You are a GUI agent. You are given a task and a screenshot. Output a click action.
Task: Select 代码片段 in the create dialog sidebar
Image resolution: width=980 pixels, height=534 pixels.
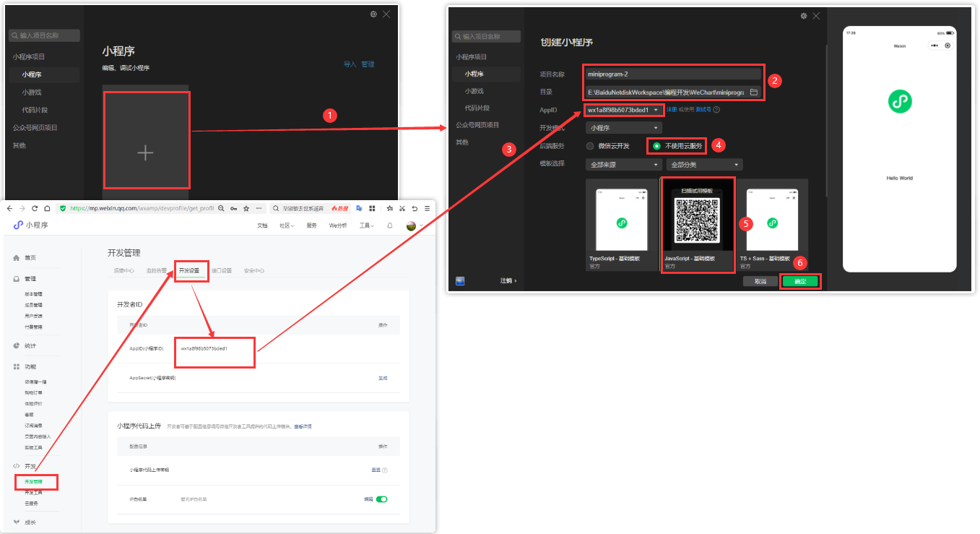(x=477, y=108)
